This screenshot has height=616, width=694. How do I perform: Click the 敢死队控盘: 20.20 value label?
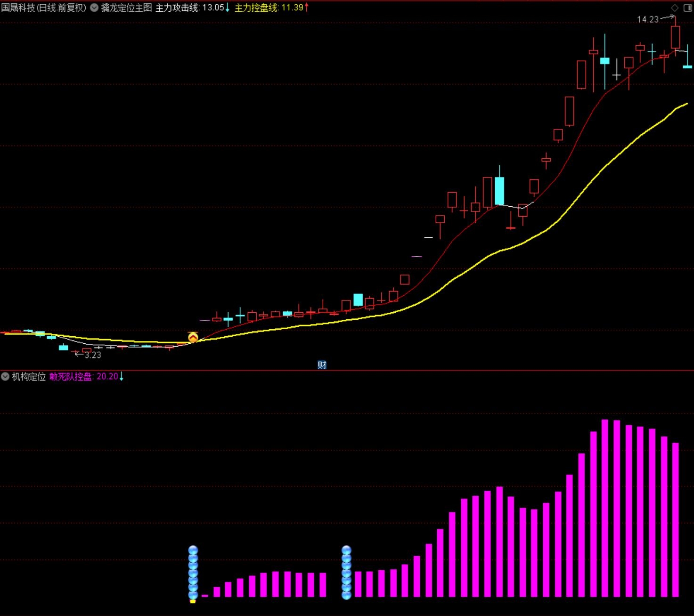86,376
